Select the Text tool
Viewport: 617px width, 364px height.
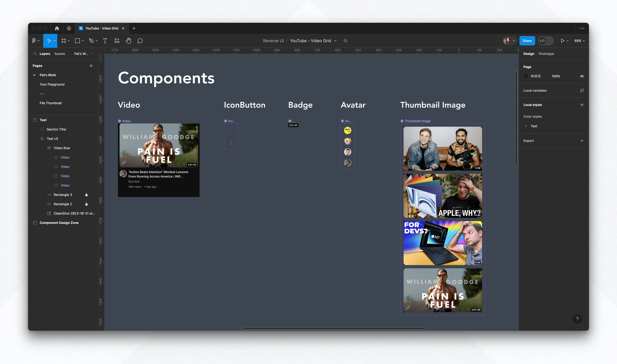105,41
